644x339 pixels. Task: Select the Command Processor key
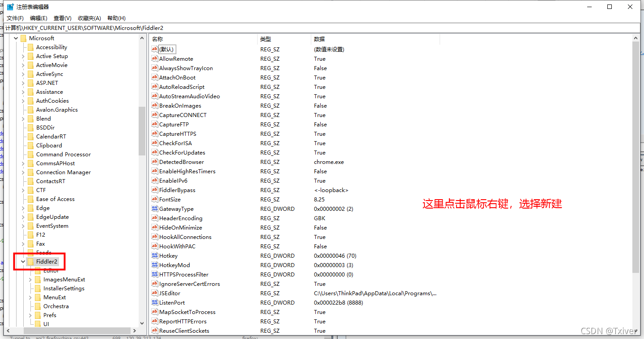(x=64, y=154)
